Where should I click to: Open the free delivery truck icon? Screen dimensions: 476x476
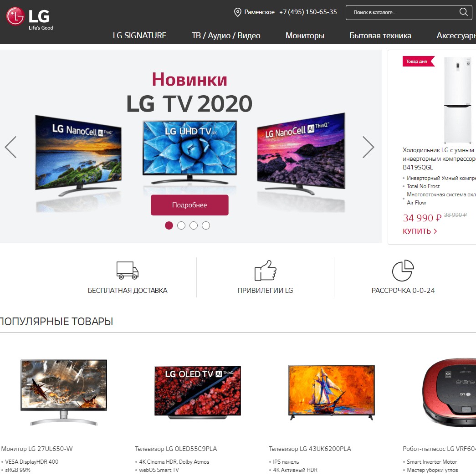(x=128, y=270)
